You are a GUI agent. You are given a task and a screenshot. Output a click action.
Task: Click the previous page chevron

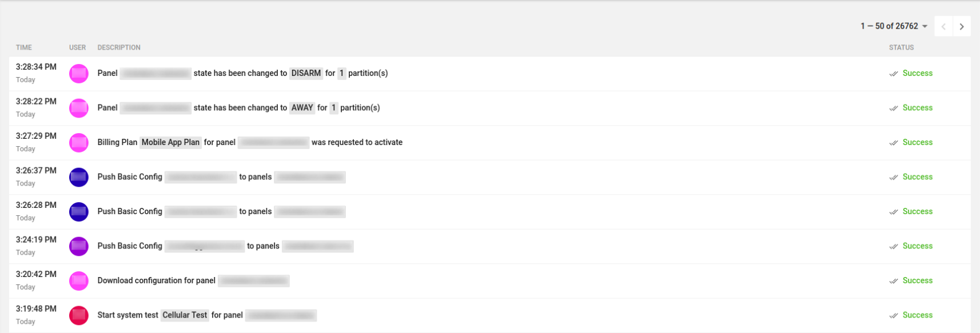point(943,26)
